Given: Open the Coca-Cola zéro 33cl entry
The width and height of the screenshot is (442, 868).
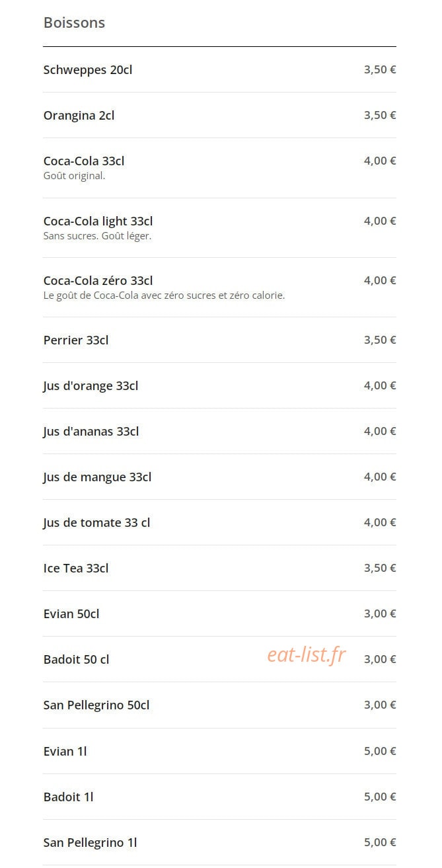Looking at the screenshot, I should pyautogui.click(x=219, y=287).
